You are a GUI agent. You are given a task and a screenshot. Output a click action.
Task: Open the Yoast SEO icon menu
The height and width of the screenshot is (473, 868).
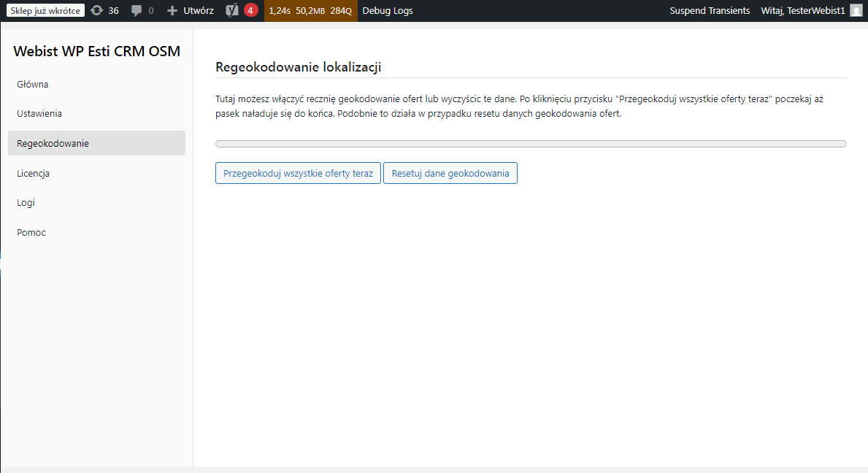pos(232,11)
